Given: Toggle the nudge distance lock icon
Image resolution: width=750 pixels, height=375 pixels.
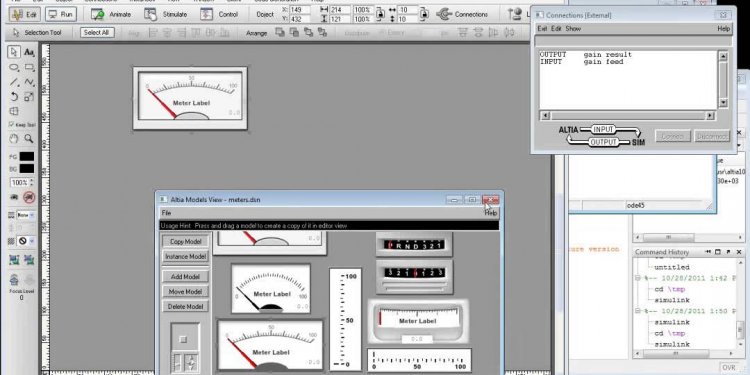Looking at the screenshot, I should [424, 14].
